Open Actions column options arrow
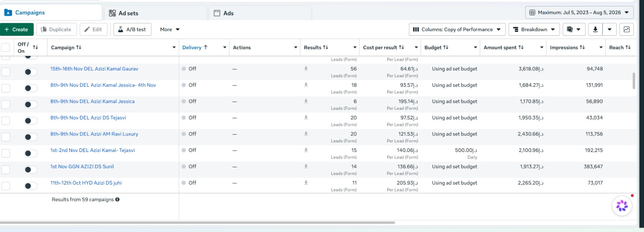644x232 pixels. pos(295,47)
